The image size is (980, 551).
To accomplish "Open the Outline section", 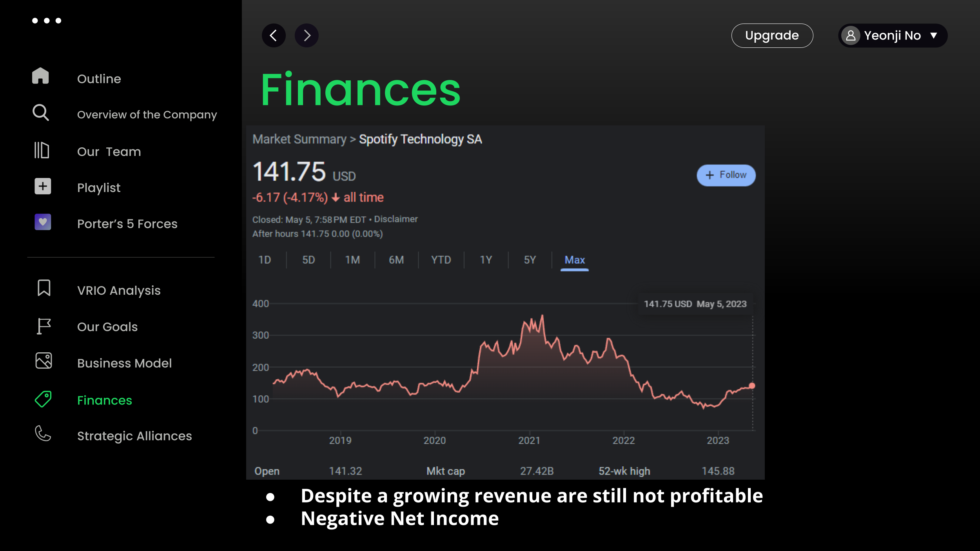I will point(99,79).
